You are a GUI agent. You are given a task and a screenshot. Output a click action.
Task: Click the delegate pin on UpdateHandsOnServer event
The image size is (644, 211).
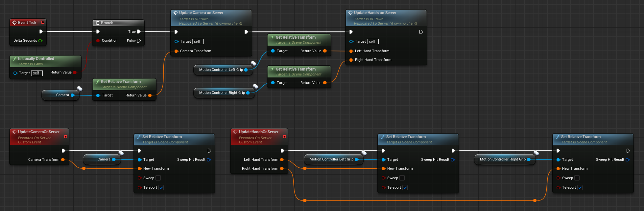point(284,137)
